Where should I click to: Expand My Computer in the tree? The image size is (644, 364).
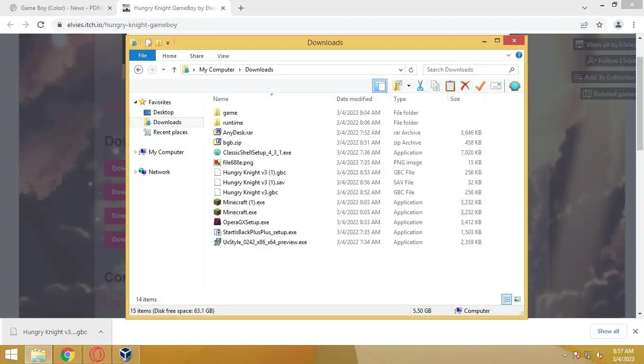point(135,152)
